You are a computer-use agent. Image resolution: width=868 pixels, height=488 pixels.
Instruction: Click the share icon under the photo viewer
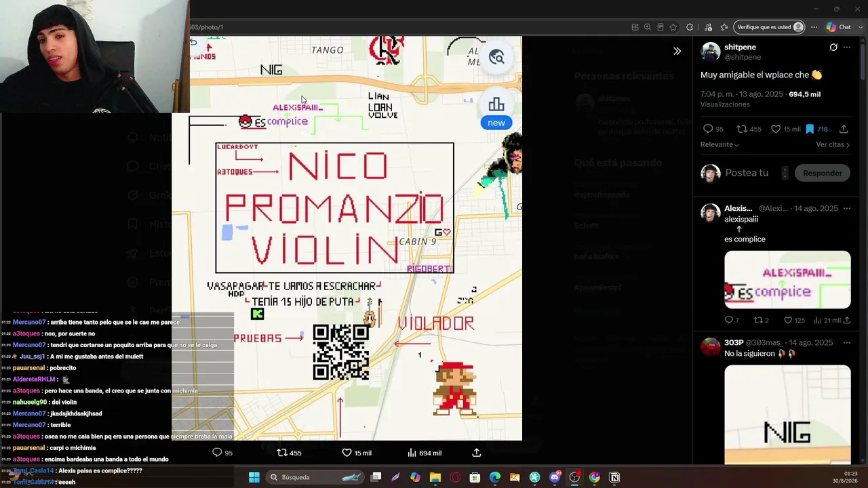coord(476,453)
